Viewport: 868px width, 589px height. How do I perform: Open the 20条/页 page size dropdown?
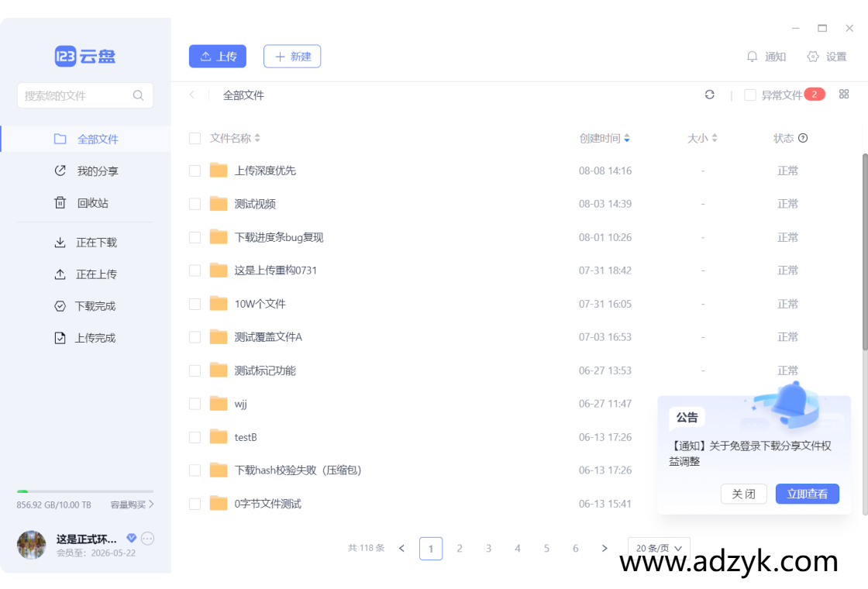(658, 547)
